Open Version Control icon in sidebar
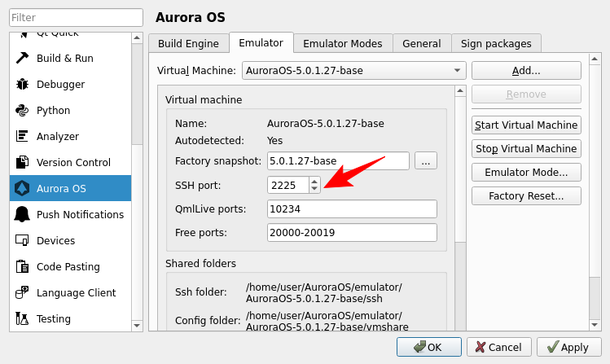The width and height of the screenshot is (610, 364). (22, 163)
